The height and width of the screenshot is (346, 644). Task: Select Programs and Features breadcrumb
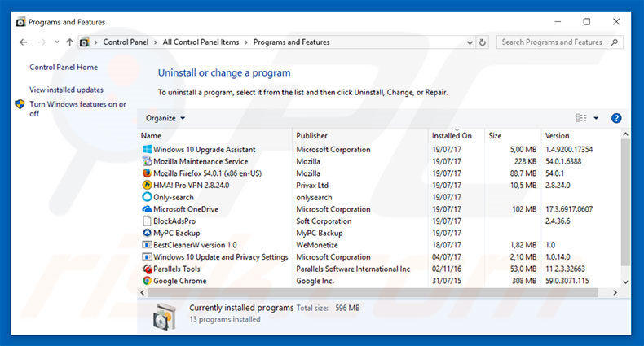click(x=291, y=42)
